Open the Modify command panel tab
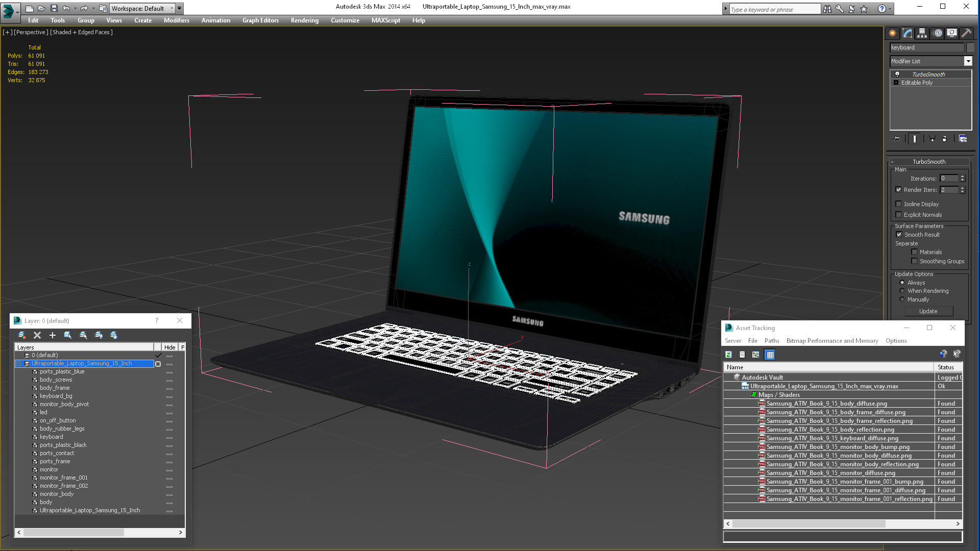 tap(907, 33)
